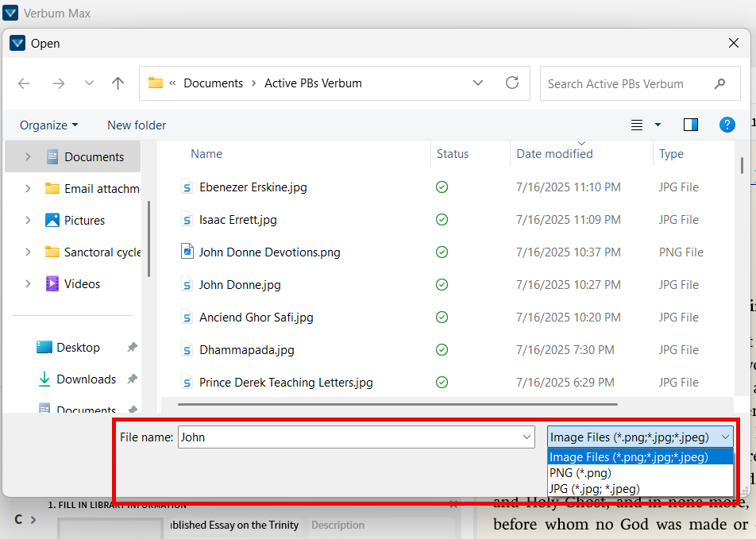Click the horizontal scrollbar of file list
The width and height of the screenshot is (756, 539).
(x=398, y=404)
